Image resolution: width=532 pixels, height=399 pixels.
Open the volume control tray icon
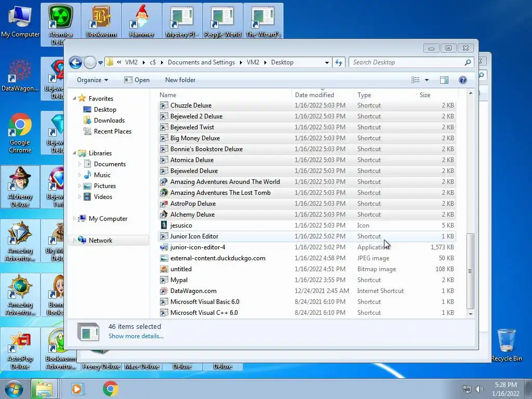(480, 389)
